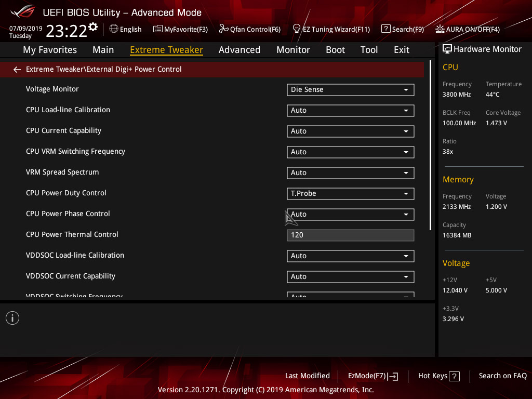This screenshot has height=399, width=532.
Task: Open the VRM Spread Spectrum dropdown
Action: 350,172
